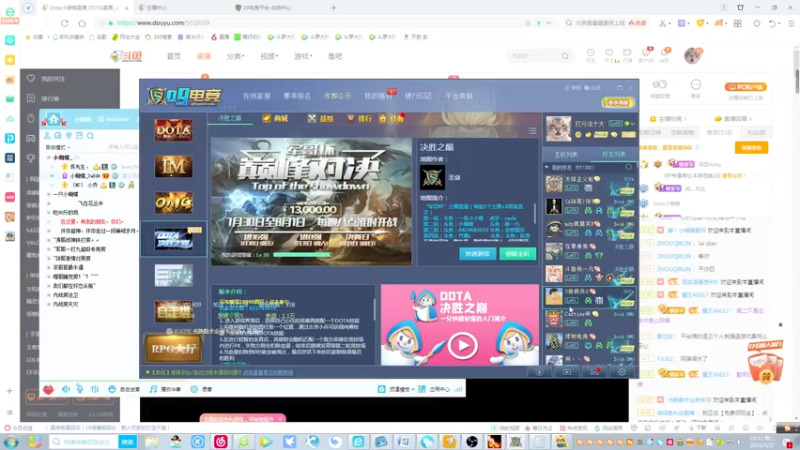This screenshot has height=450, width=800.
Task: Open 平台商城 platform store menu
Action: coord(459,96)
